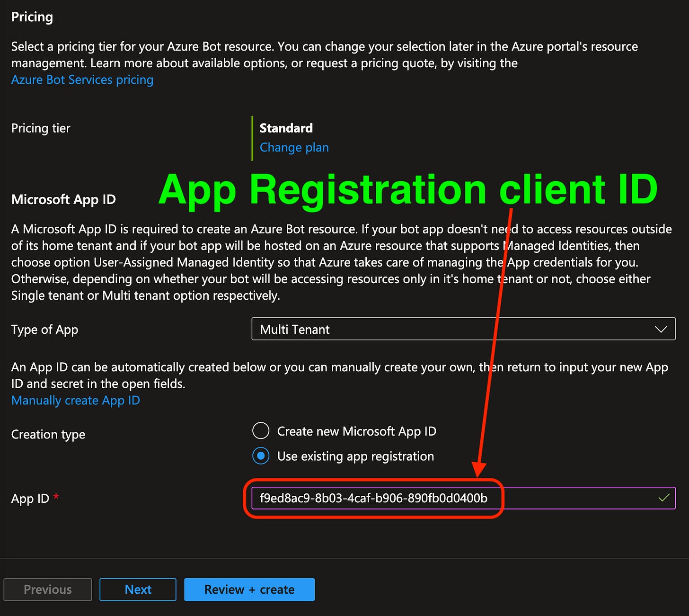The image size is (689, 616).
Task: Click the Pricing tier label
Action: 41,128
